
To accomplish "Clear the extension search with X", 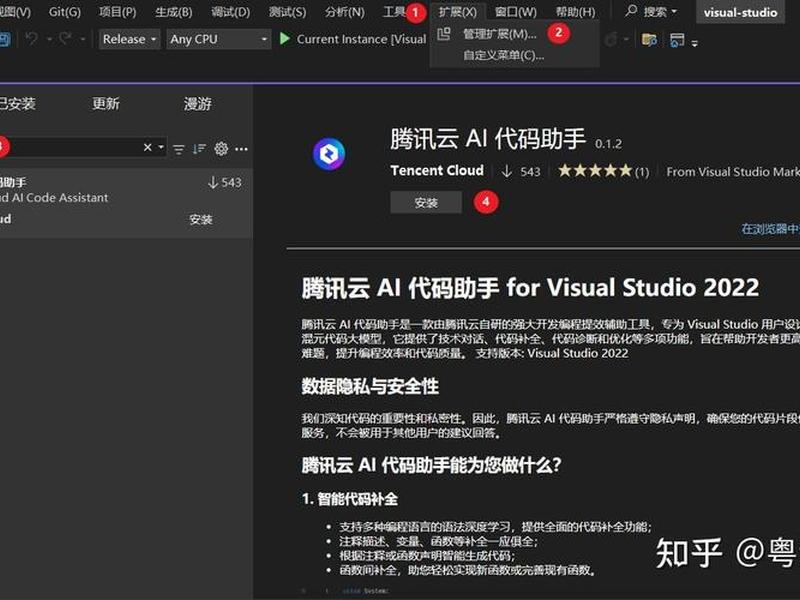I will click(x=147, y=147).
